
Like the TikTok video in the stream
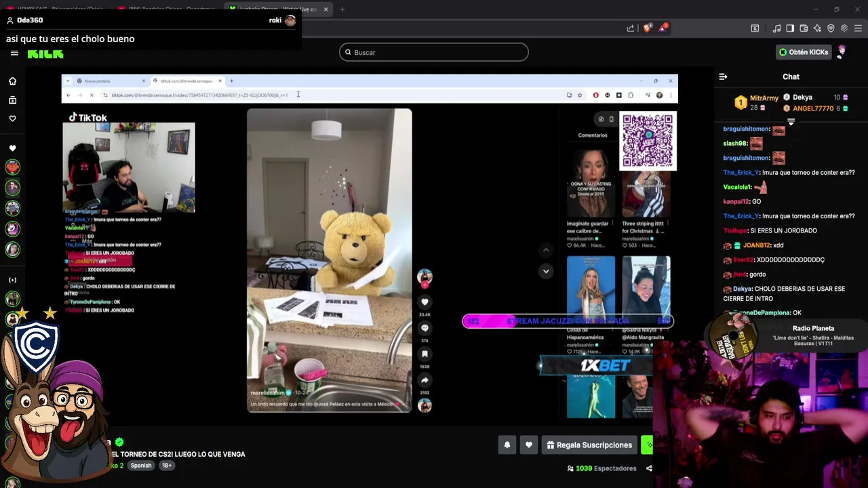click(x=425, y=302)
